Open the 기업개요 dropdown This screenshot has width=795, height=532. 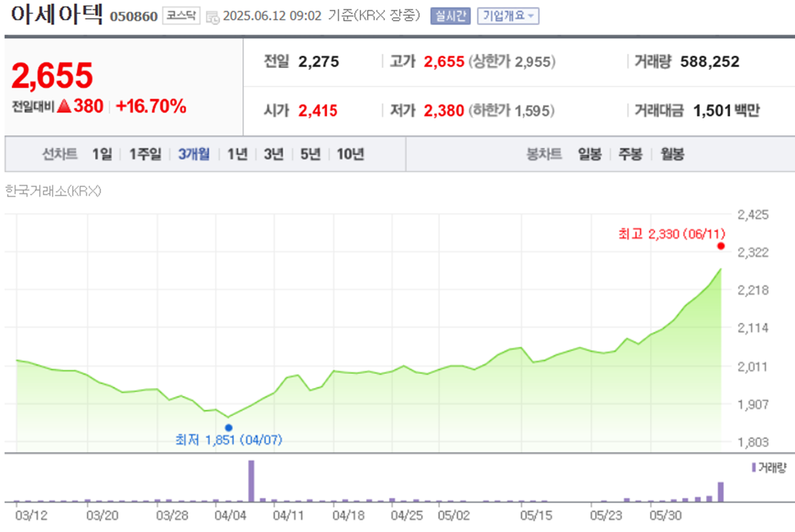click(x=508, y=16)
